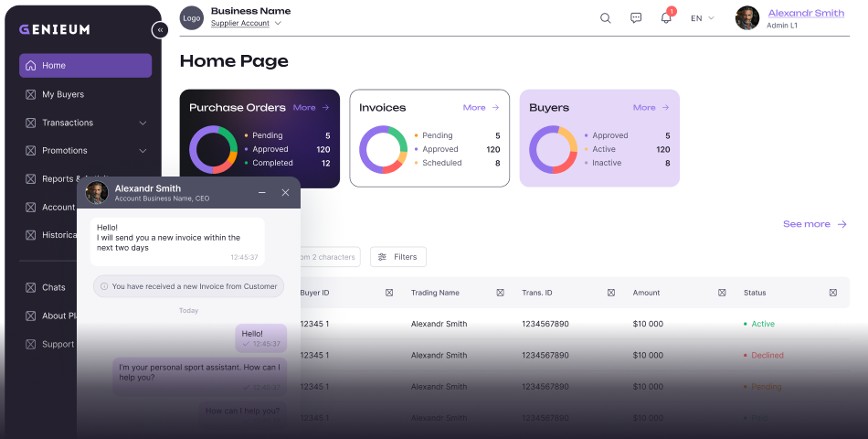Minimize the Alexandr Smith chat window

coord(262,193)
